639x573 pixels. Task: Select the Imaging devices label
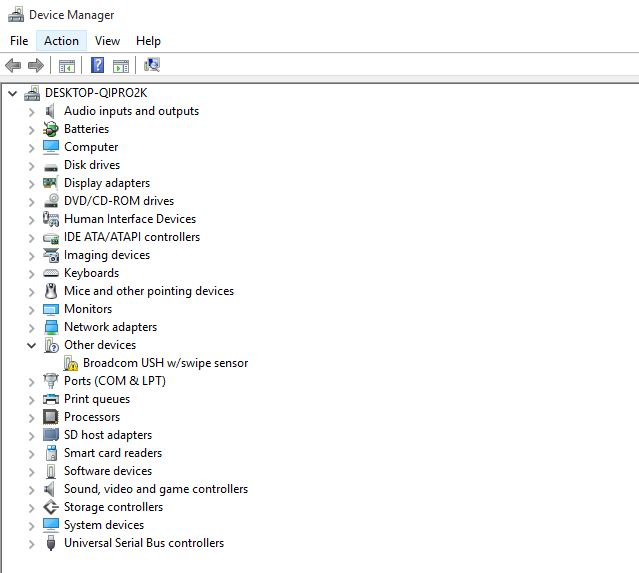tap(107, 255)
